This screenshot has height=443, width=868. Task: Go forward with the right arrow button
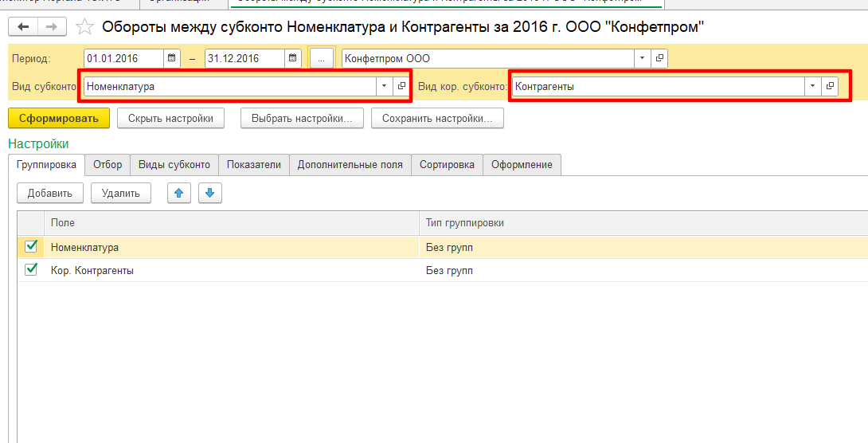pyautogui.click(x=52, y=26)
